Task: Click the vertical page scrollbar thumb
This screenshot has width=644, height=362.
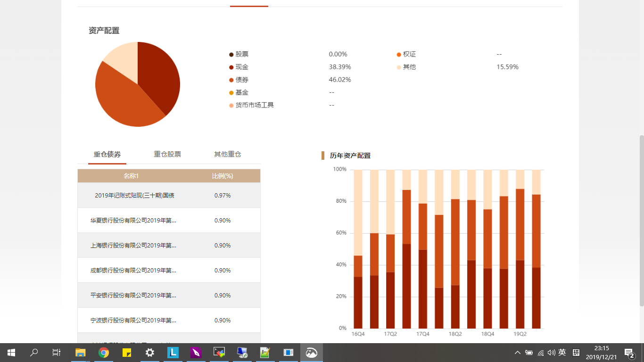Action: point(641,221)
